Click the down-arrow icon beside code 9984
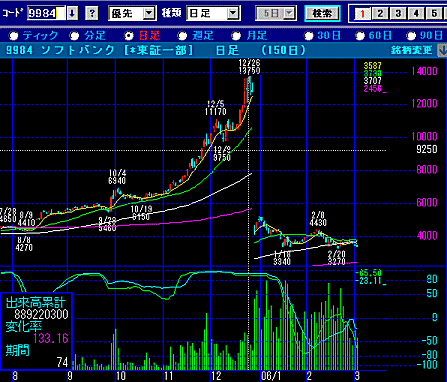Viewport: 447px width, 382px height. click(x=72, y=13)
